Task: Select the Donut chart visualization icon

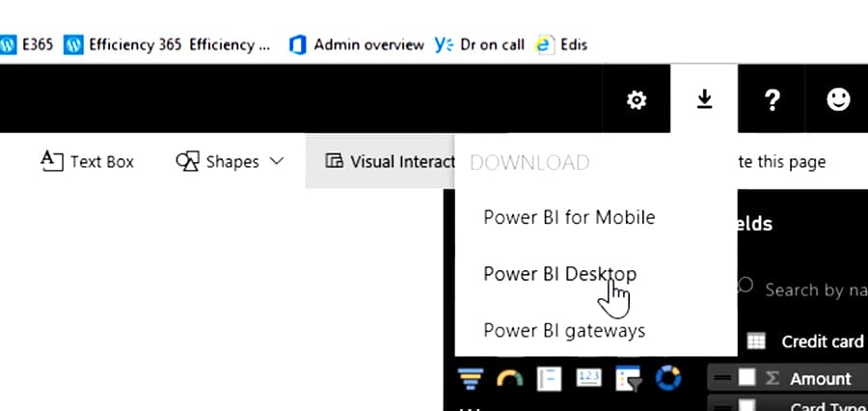Action: 668,379
